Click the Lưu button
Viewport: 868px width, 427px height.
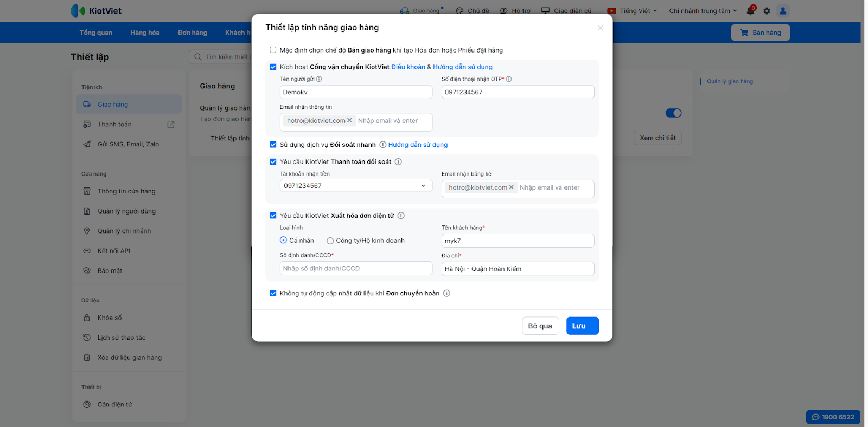click(582, 326)
